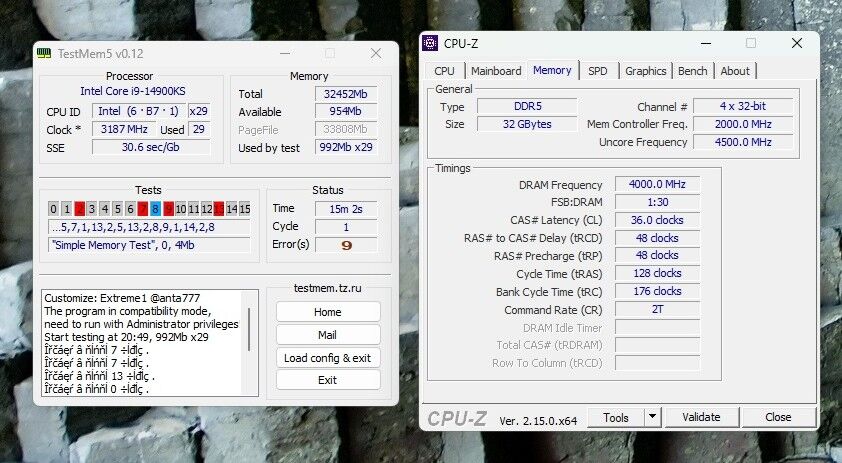The image size is (842, 463).
Task: Click the red test box 2
Action: pos(79,209)
